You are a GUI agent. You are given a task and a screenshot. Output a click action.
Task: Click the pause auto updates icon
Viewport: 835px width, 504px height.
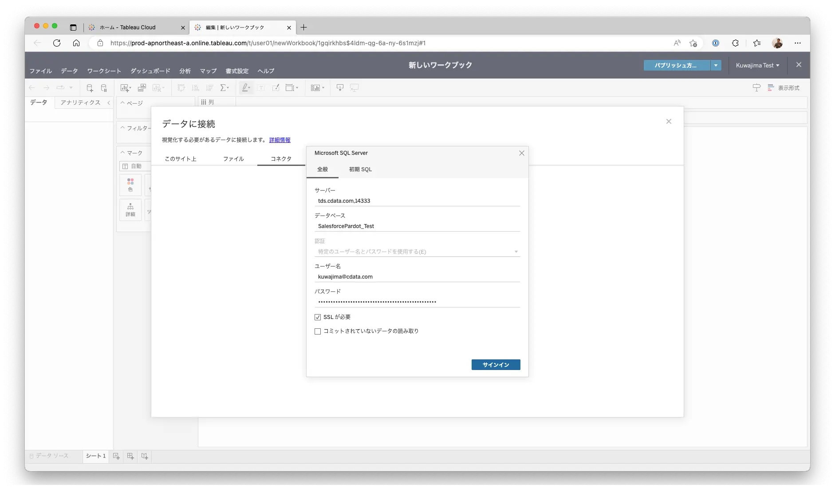click(104, 88)
